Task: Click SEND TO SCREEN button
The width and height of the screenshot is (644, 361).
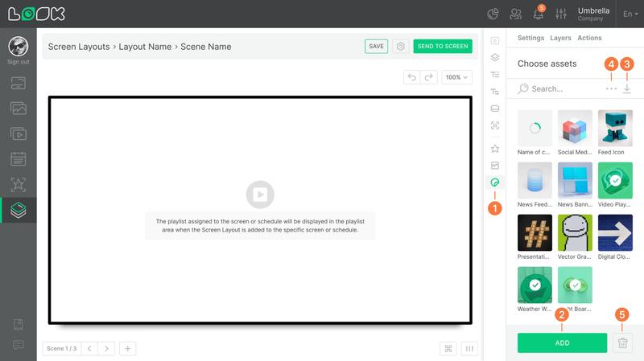Action: [x=443, y=47]
